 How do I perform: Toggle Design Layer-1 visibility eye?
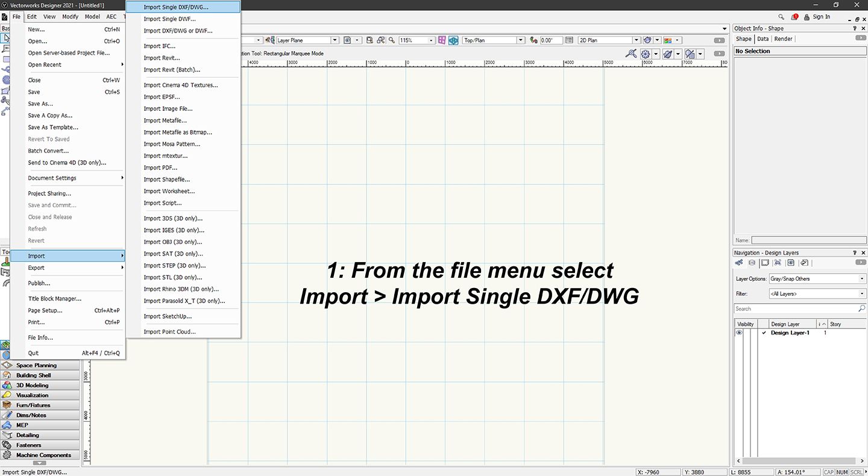coord(739,333)
